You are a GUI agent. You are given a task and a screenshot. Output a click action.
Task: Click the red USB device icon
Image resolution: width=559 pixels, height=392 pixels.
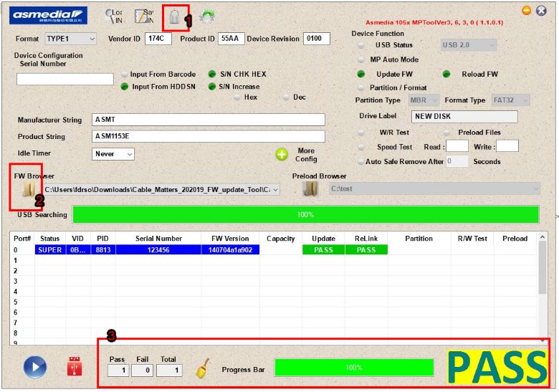point(75,366)
